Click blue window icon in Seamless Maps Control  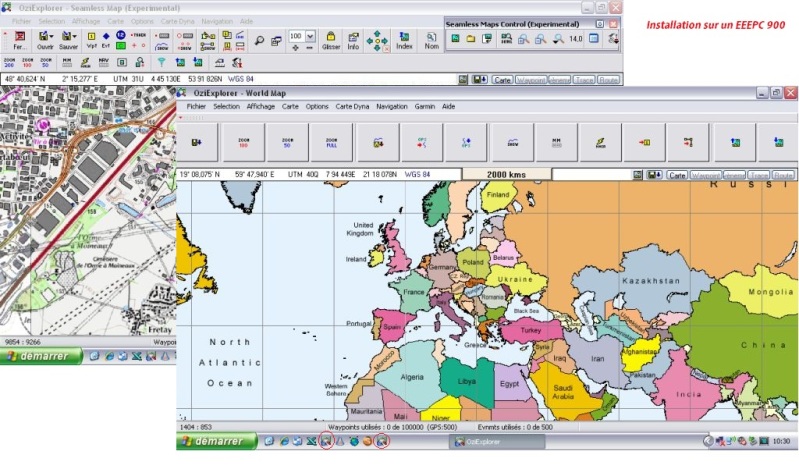tap(594, 39)
